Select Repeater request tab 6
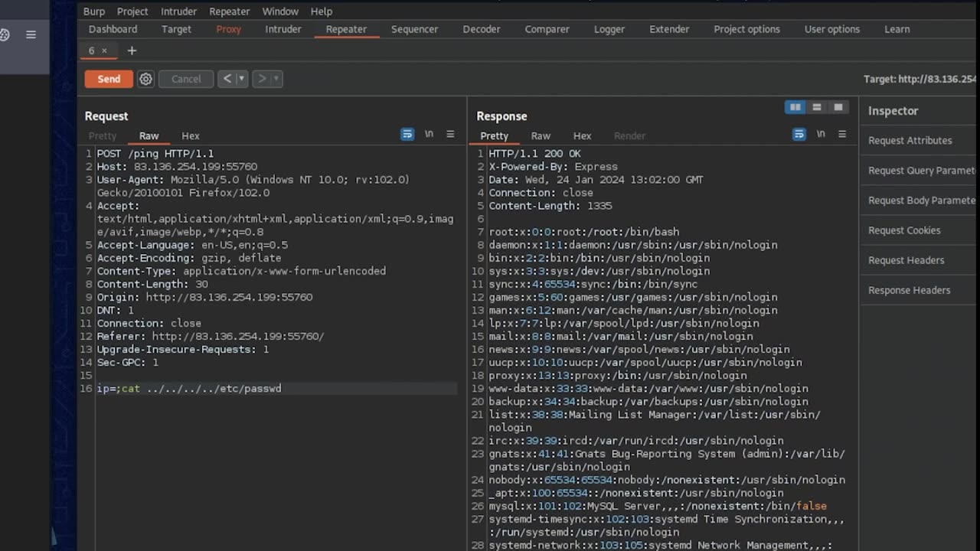 click(91, 51)
